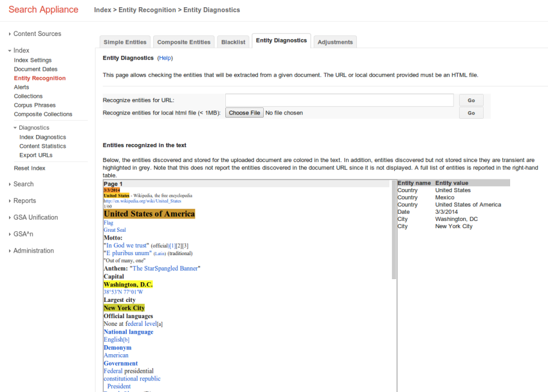Go to the Adjustments tab
The image size is (548, 392).
click(x=335, y=42)
